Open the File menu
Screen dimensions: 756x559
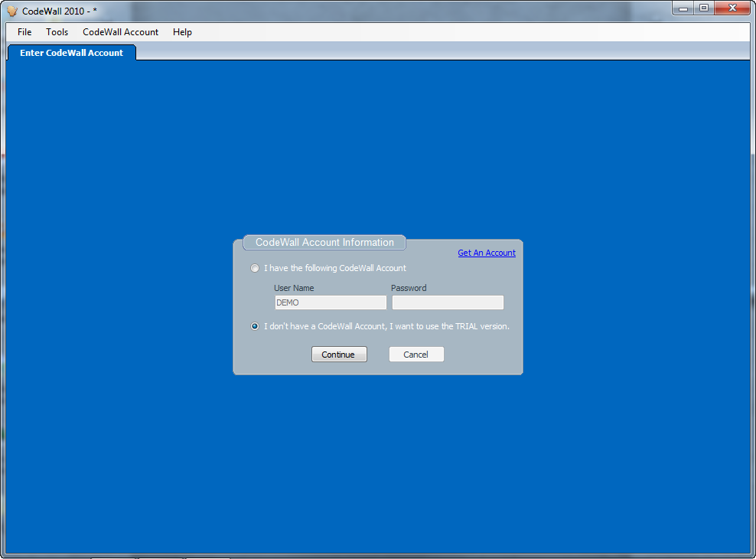click(x=24, y=32)
